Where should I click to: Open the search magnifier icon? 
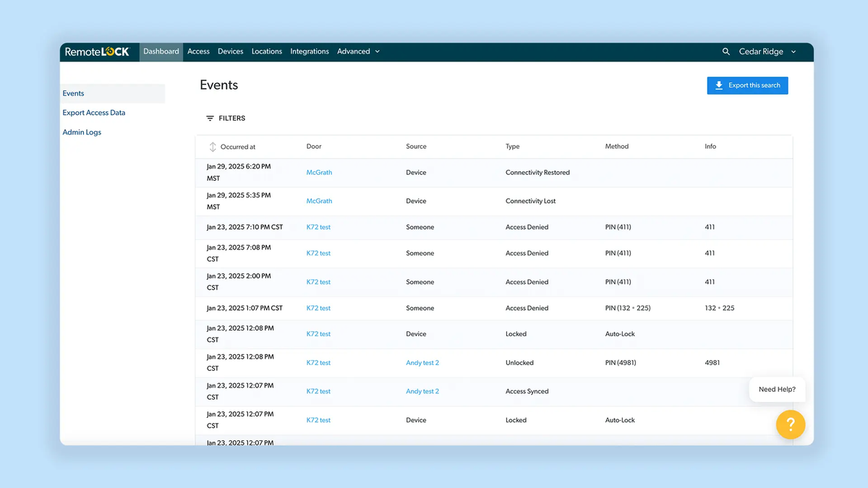click(726, 52)
